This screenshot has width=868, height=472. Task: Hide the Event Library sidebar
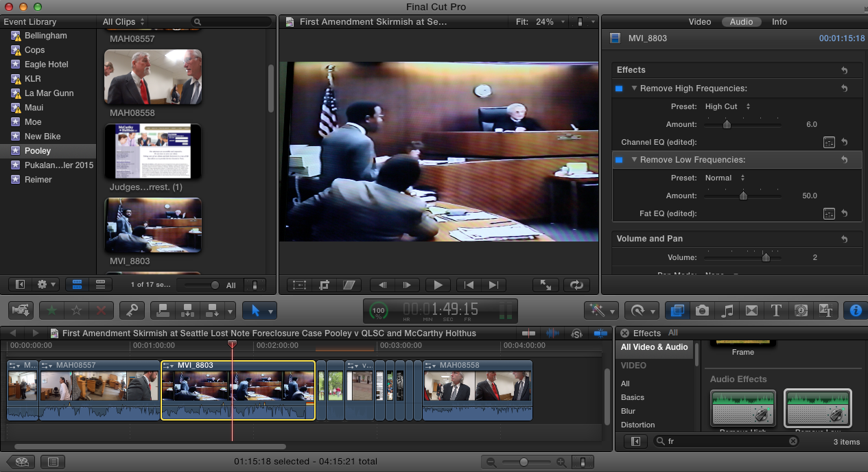pyautogui.click(x=20, y=284)
